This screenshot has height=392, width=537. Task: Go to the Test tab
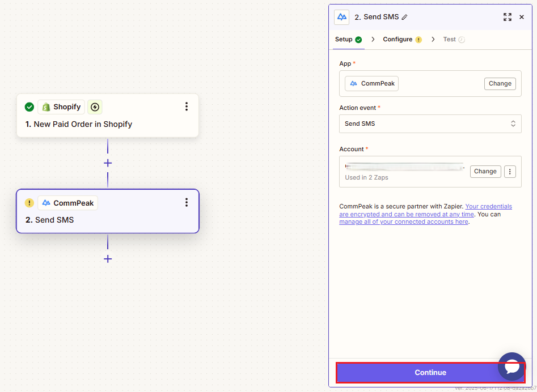point(454,39)
